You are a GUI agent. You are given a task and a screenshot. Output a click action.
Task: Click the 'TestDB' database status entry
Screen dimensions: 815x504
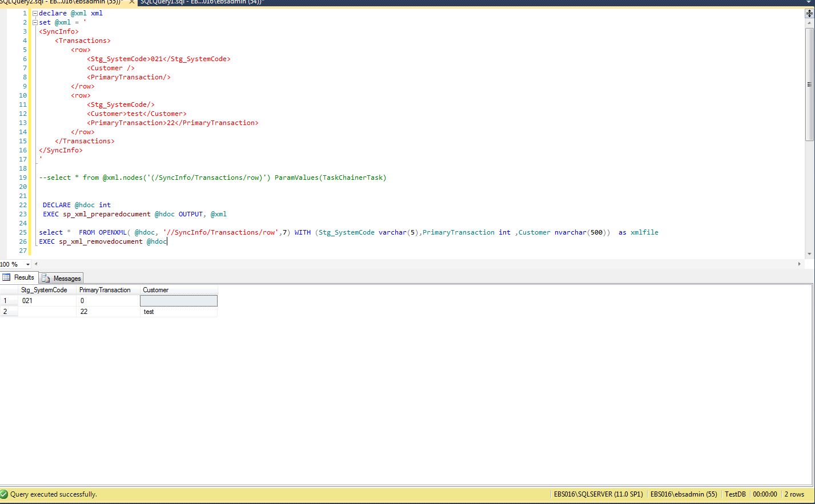[x=735, y=494]
